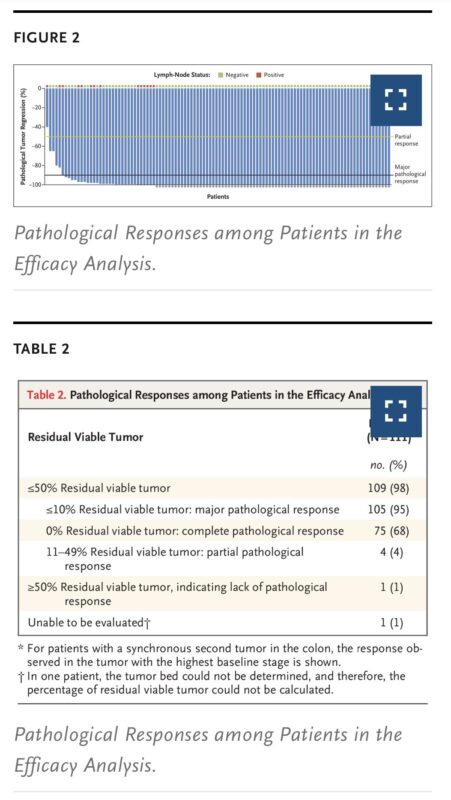Select the complete pathological response row
This screenshot has height=800, width=451.
222,531
